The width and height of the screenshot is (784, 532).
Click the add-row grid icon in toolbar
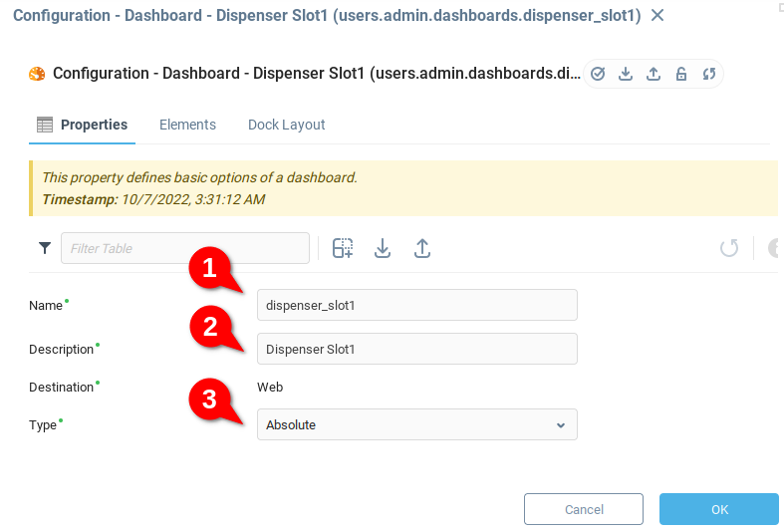click(x=343, y=248)
